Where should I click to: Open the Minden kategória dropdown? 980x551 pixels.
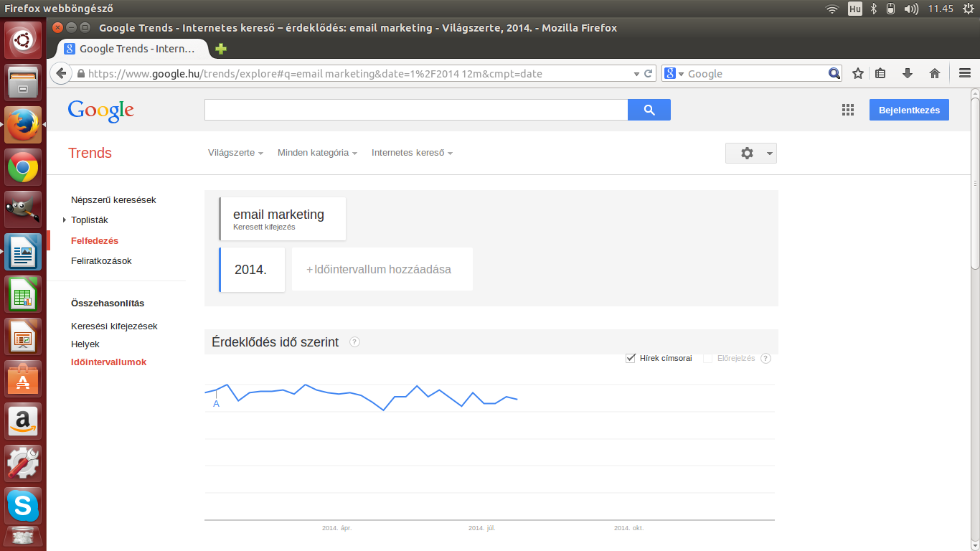click(x=317, y=153)
